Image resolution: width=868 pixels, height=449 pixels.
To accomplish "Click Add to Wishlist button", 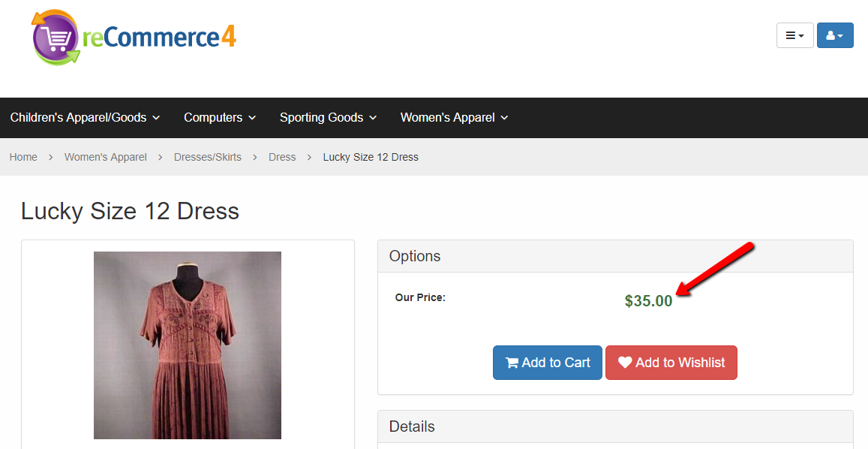I will 671,363.
